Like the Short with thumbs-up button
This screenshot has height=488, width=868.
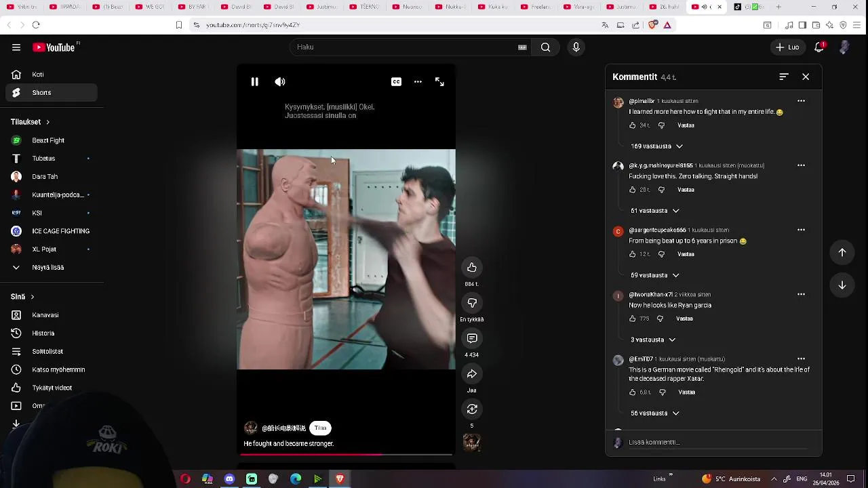(472, 267)
